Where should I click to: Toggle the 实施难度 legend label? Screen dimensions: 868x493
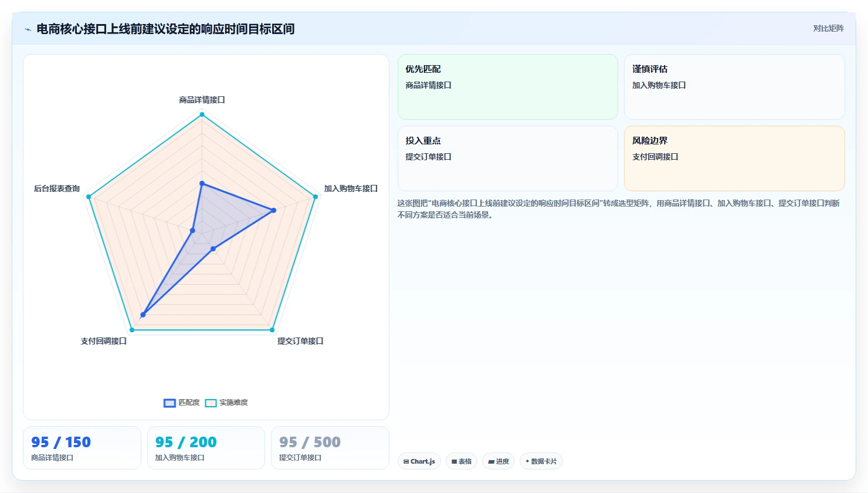tap(233, 403)
